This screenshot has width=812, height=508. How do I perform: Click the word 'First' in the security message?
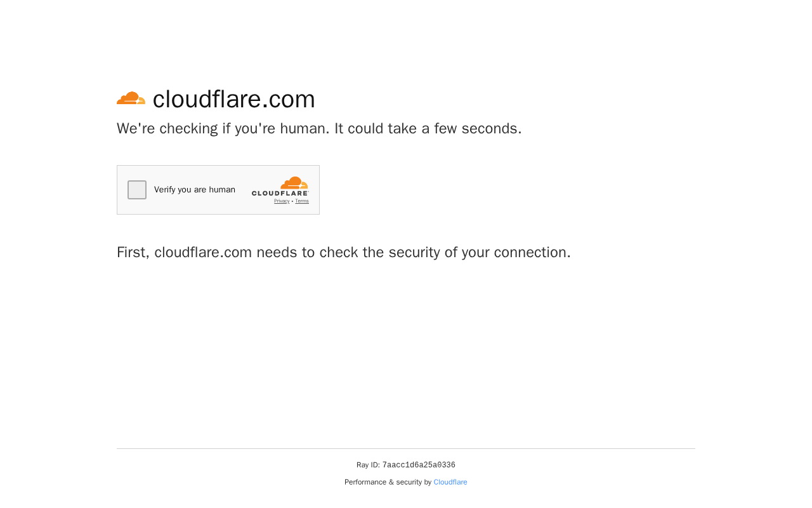(x=132, y=253)
